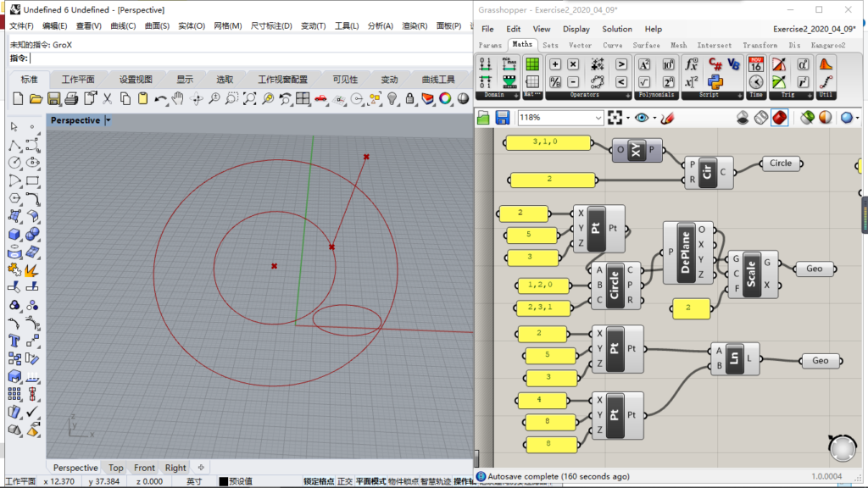Click the Multiplication operator component icon
Viewport: 868px width, 488px height.
click(x=573, y=64)
